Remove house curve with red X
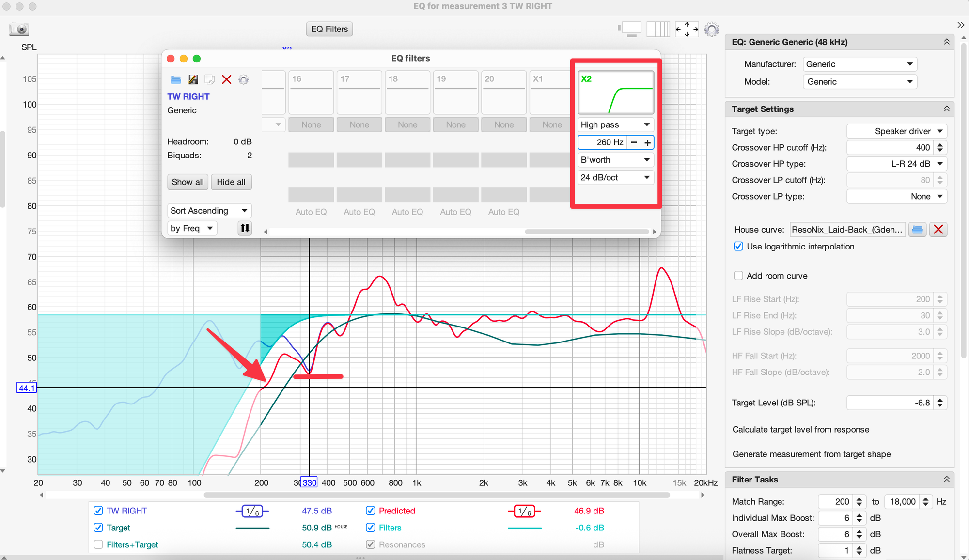The height and width of the screenshot is (560, 969). pyautogui.click(x=938, y=230)
